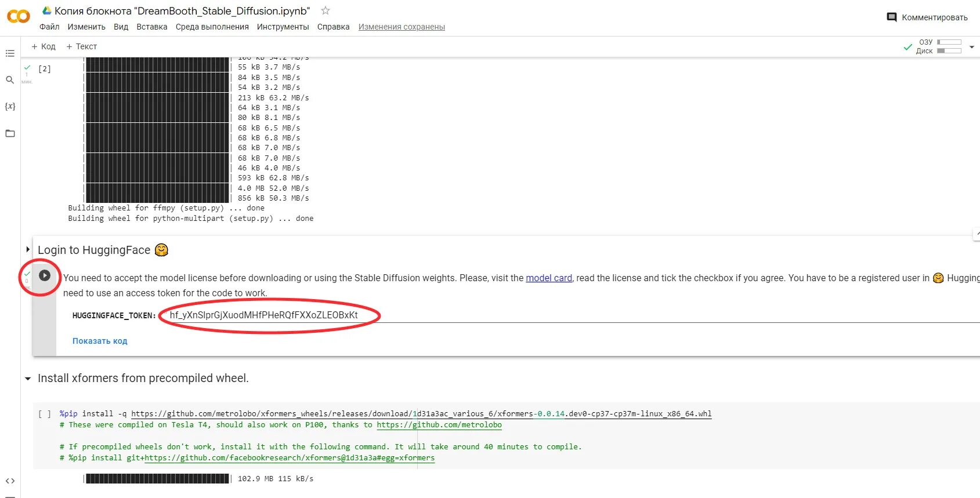Image resolution: width=980 pixels, height=498 pixels.
Task: Click the ОЗУ usage bar
Action: (949, 42)
